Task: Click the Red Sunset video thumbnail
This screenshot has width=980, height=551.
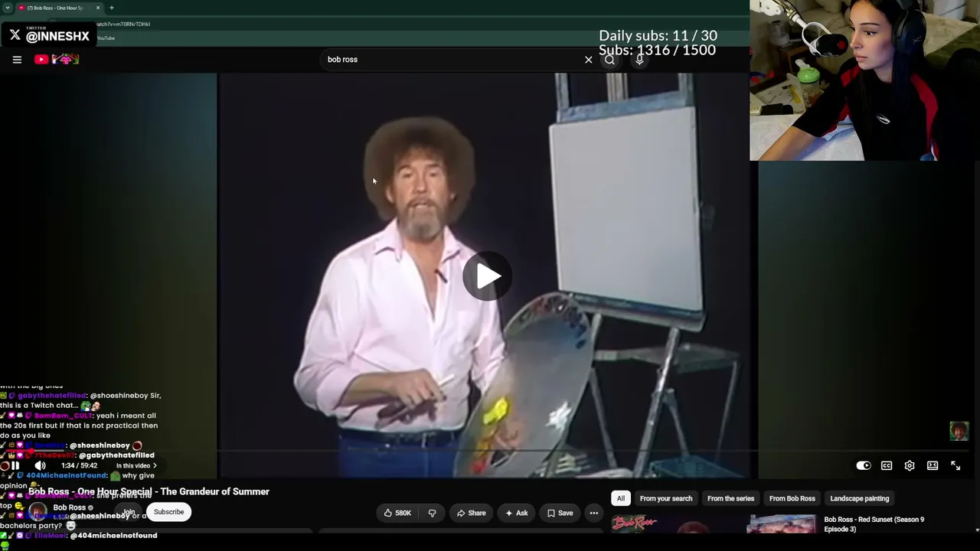Action: click(714, 524)
